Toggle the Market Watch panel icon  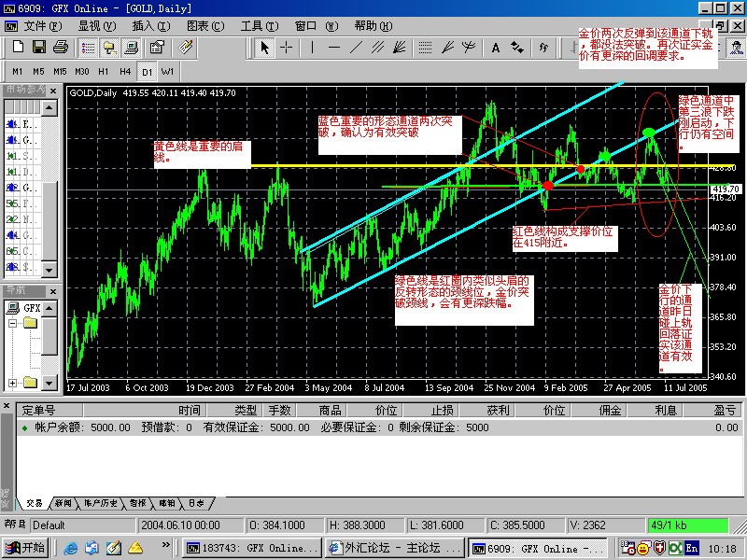pos(88,48)
